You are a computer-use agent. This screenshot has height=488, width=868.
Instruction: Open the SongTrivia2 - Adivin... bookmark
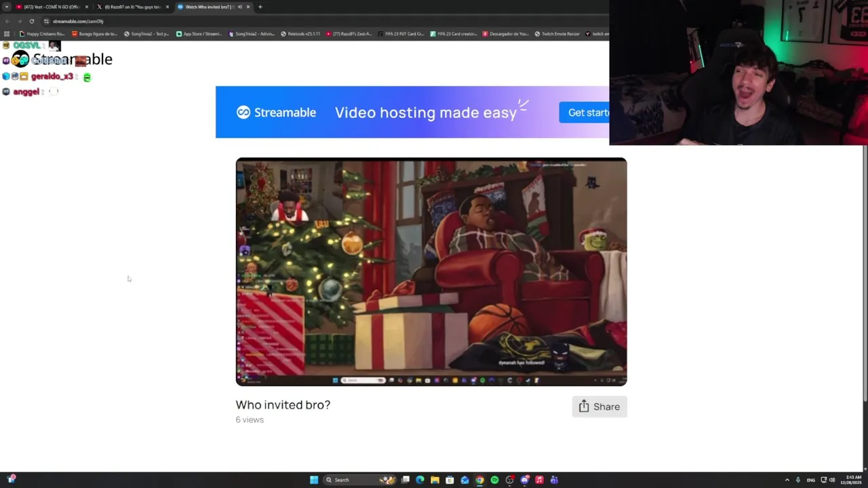coord(251,34)
